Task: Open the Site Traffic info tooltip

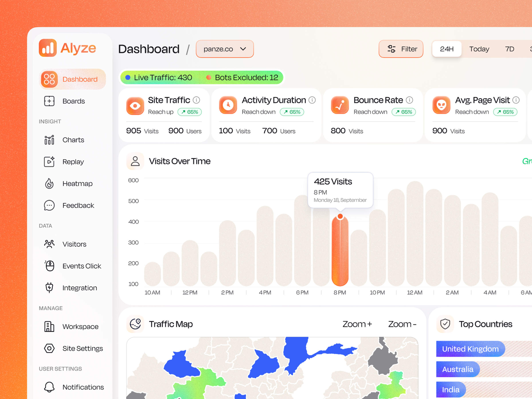Action: [x=197, y=100]
